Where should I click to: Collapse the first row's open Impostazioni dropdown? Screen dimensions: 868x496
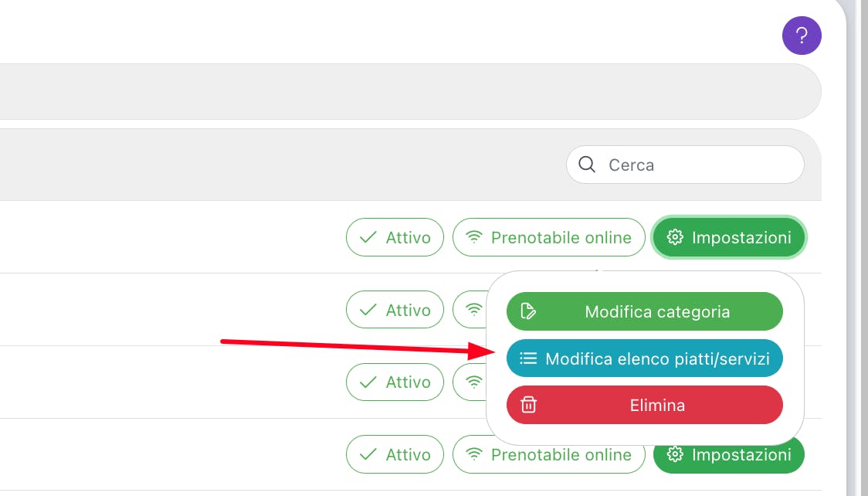728,237
